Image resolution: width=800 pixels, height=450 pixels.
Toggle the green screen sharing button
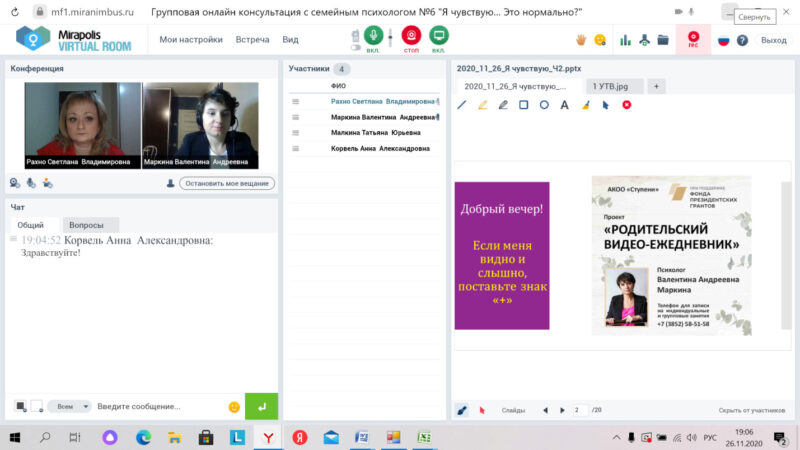point(438,35)
